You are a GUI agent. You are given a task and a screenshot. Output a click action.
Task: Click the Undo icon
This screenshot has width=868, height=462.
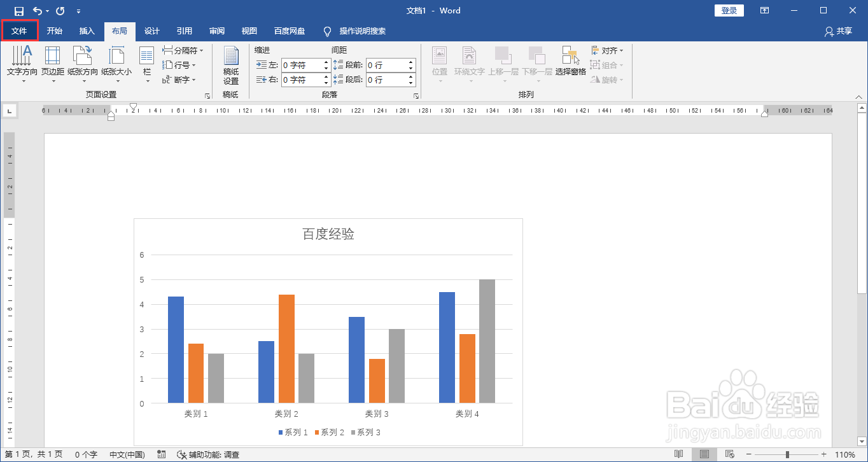click(36, 10)
